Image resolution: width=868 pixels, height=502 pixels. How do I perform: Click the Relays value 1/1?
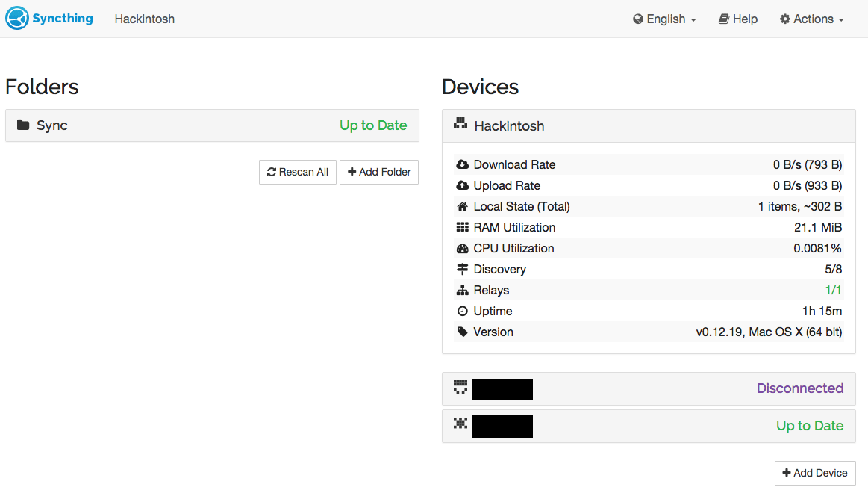pos(833,291)
